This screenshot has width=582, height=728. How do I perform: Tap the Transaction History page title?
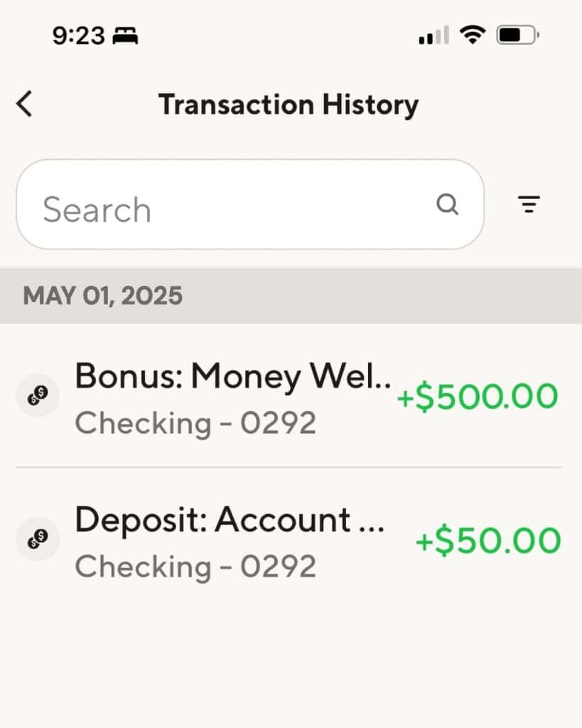289,105
